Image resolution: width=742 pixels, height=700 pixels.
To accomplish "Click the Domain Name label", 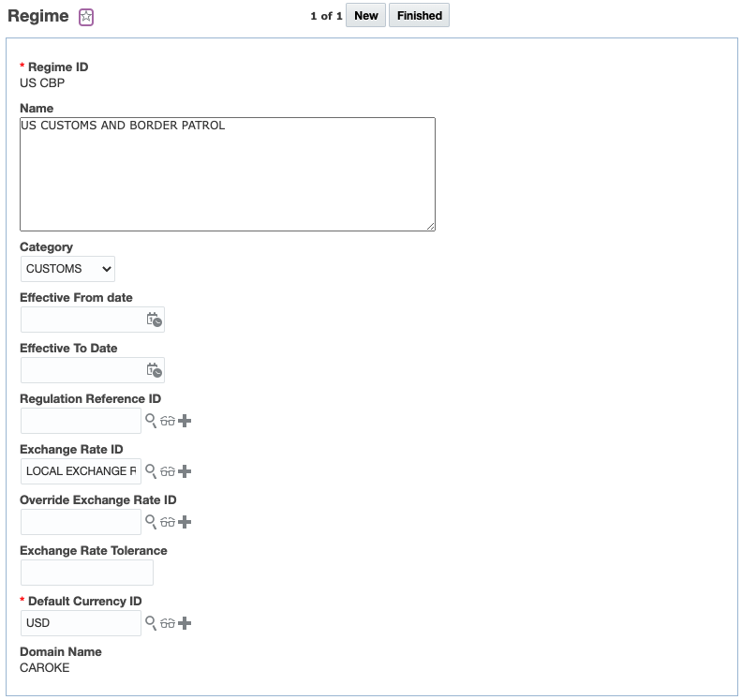I will tap(61, 651).
